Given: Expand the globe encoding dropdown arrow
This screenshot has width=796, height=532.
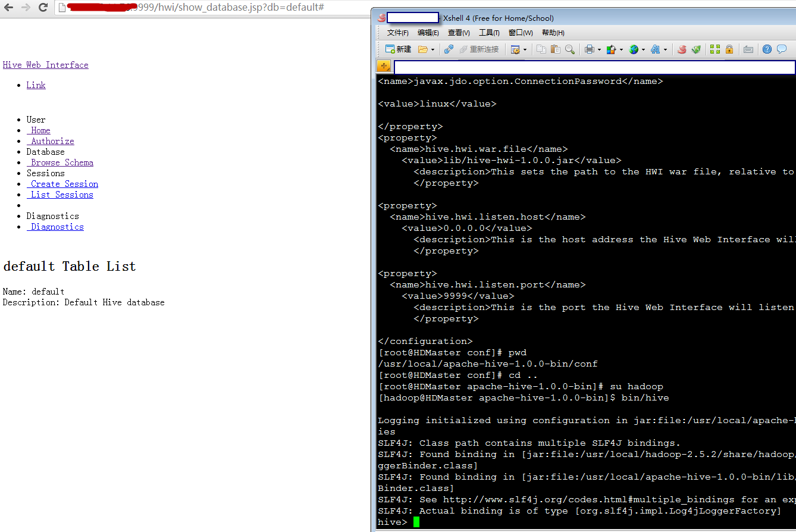Looking at the screenshot, I should 643,49.
